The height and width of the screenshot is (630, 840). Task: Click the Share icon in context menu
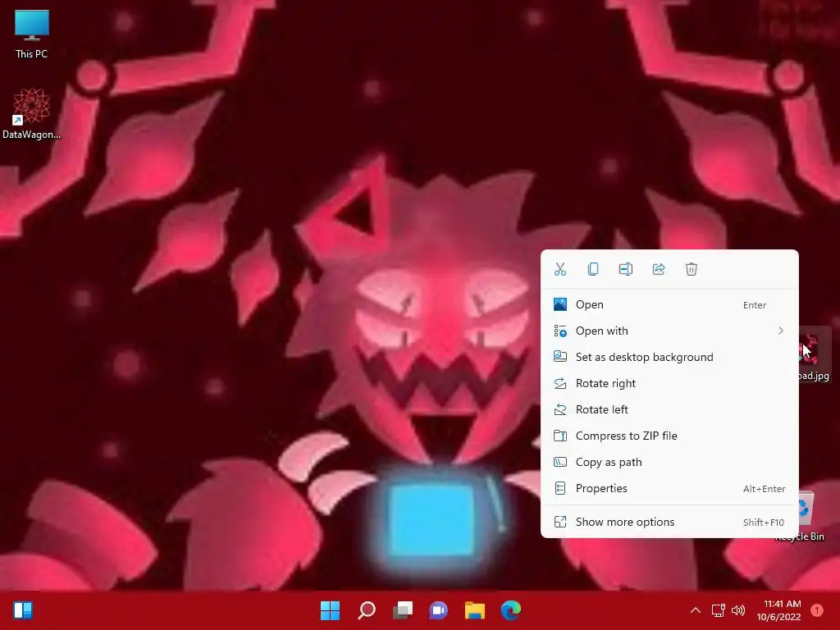(659, 269)
